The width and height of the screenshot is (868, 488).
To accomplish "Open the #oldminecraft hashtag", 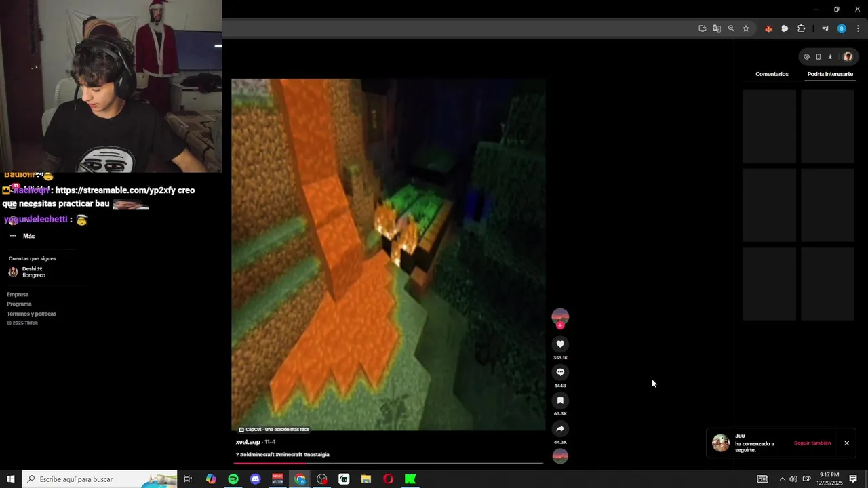I will [x=257, y=455].
